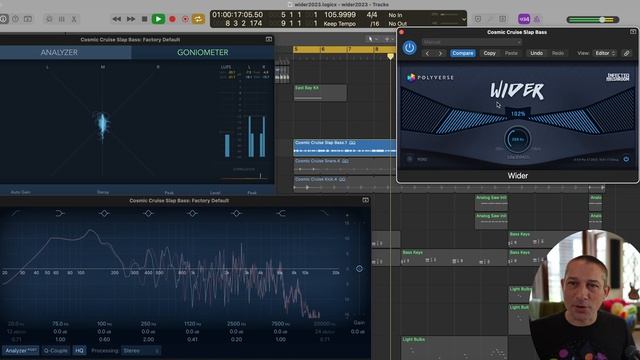Image resolution: width=640 pixels, height=360 pixels.
Task: Toggle the low-cut filter band icon in EQ
Action: point(16,213)
